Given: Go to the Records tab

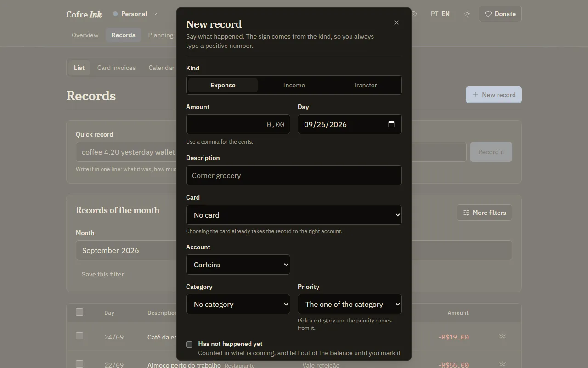Looking at the screenshot, I should pyautogui.click(x=124, y=35).
